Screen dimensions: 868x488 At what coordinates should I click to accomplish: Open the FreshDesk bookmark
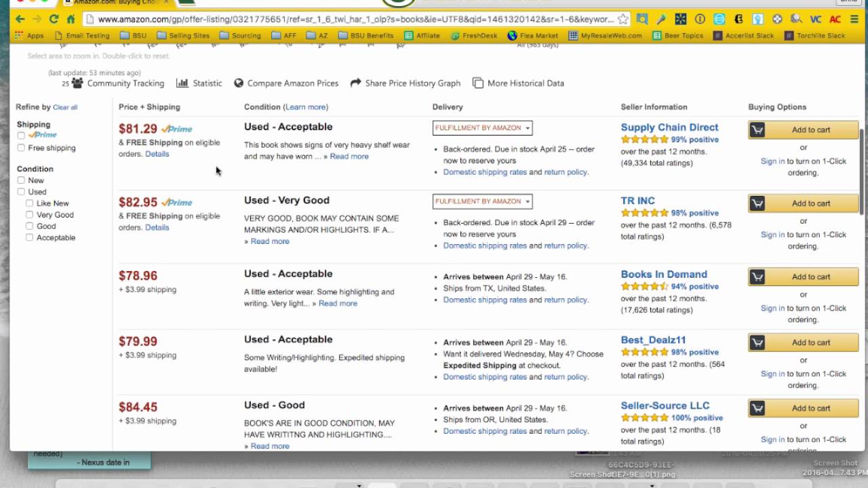(474, 35)
